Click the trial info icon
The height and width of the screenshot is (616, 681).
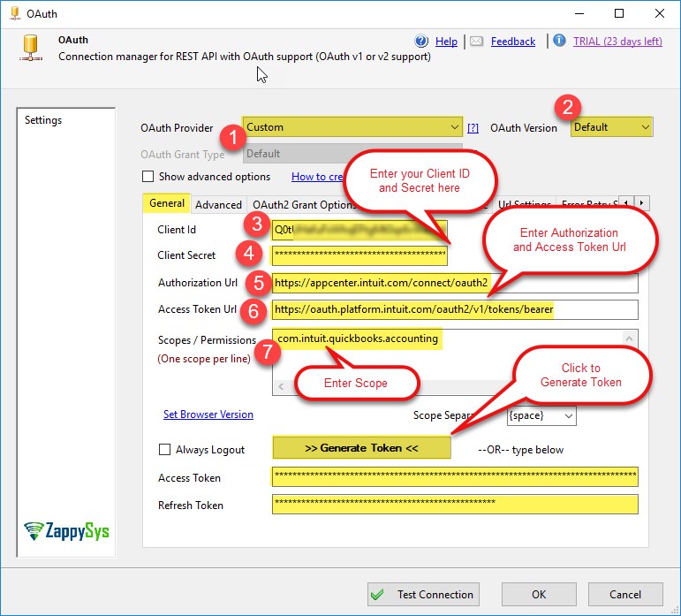[559, 41]
